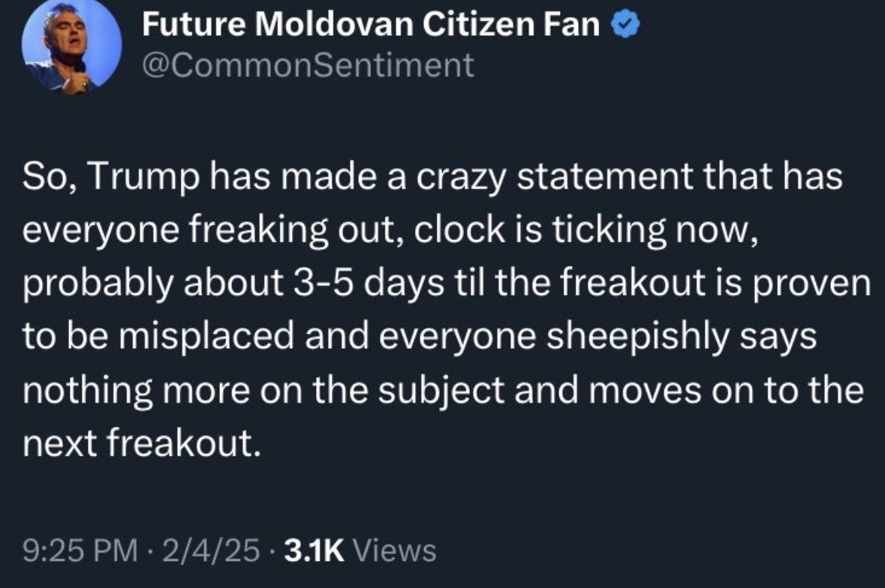Open the poster's profile picture avatar
Viewport: 885px width, 588px height.
71,46
